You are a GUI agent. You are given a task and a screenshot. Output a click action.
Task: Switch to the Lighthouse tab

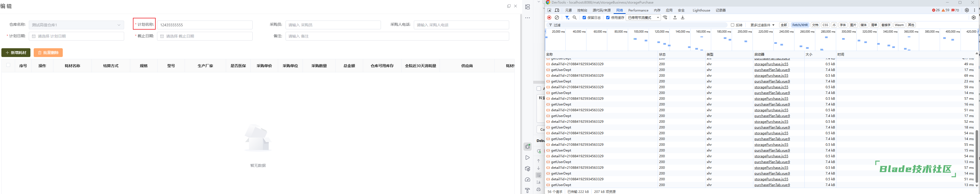pos(701,10)
